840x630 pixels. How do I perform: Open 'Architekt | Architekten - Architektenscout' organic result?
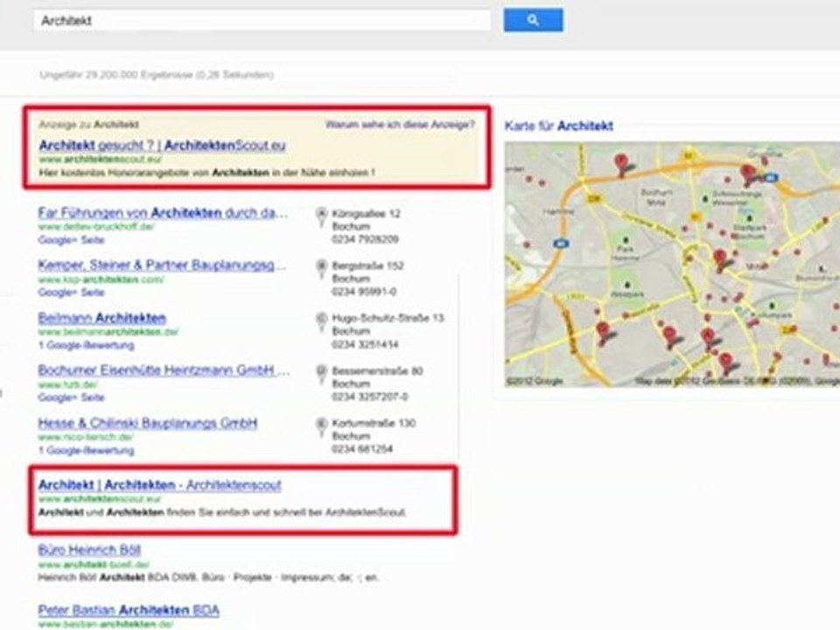pos(159,485)
